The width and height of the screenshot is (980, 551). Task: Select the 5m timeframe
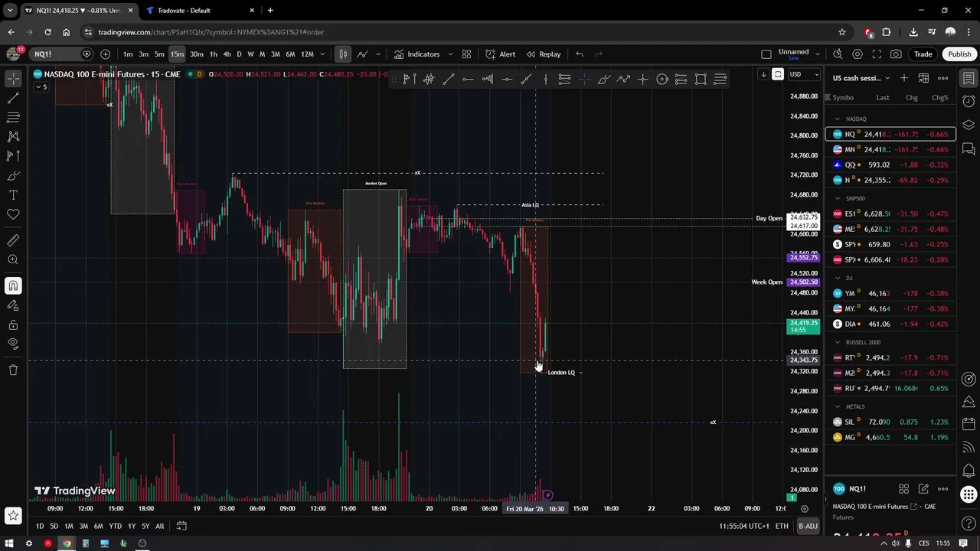pyautogui.click(x=159, y=54)
